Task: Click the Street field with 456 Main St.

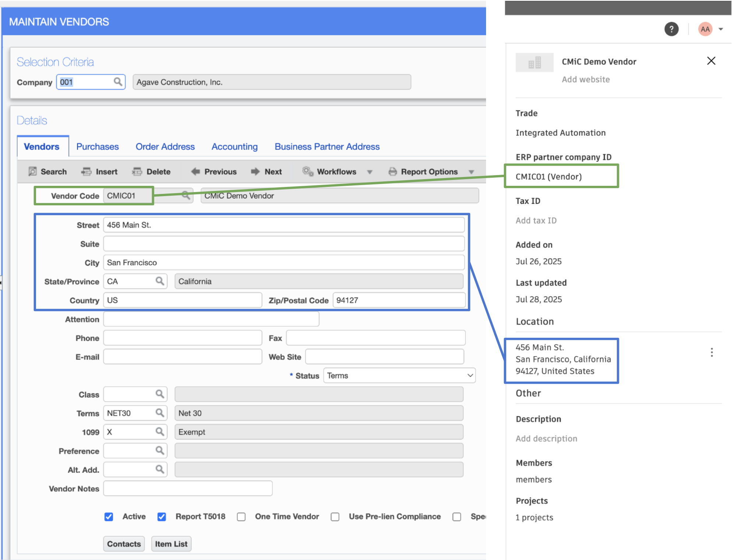Action: tap(284, 225)
